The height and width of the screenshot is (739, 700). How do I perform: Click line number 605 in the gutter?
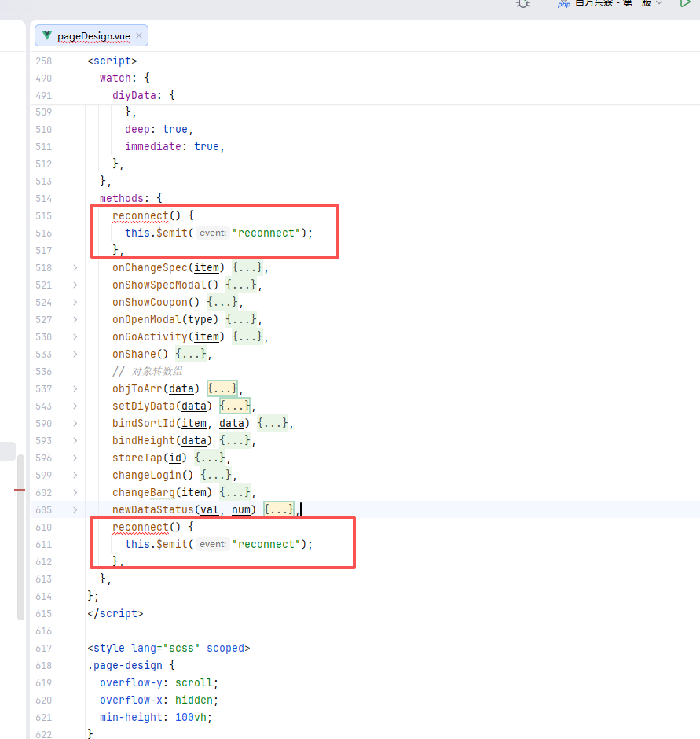44,510
